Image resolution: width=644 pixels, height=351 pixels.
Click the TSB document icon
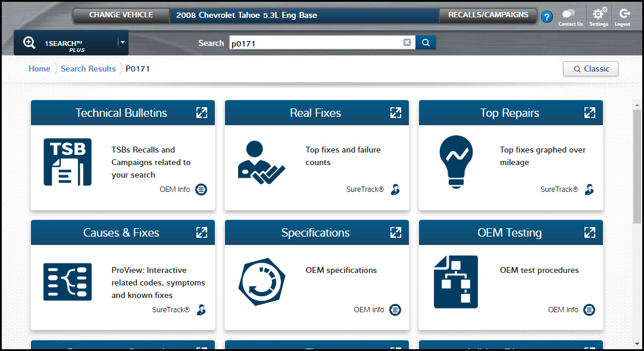coord(67,162)
